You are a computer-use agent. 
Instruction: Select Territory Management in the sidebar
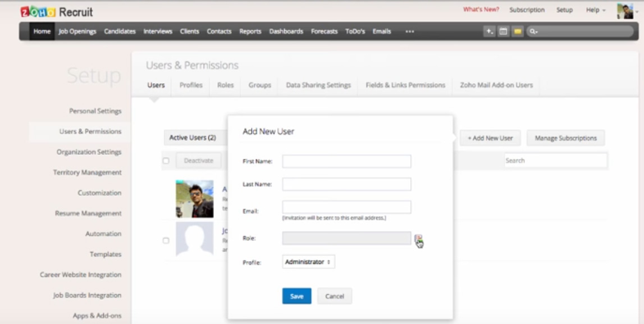(x=87, y=172)
